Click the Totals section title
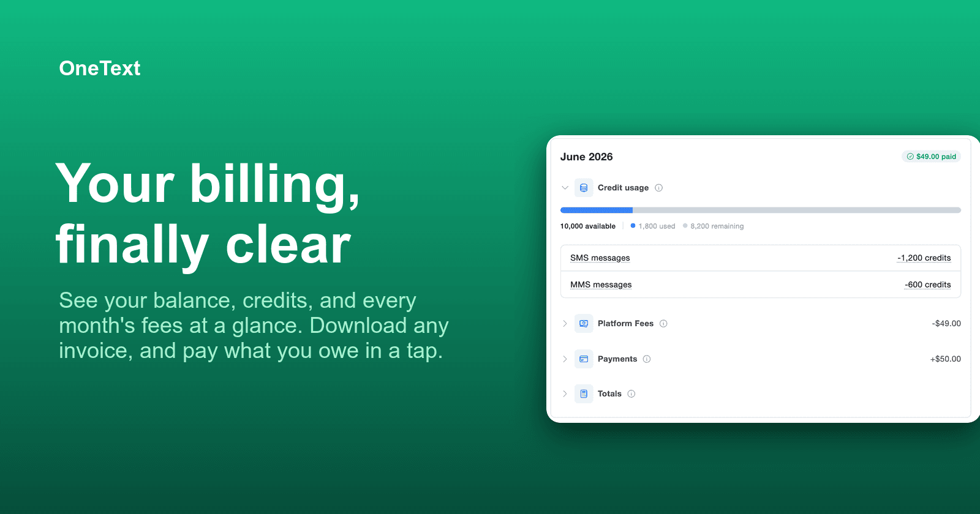The image size is (980, 514). 609,394
